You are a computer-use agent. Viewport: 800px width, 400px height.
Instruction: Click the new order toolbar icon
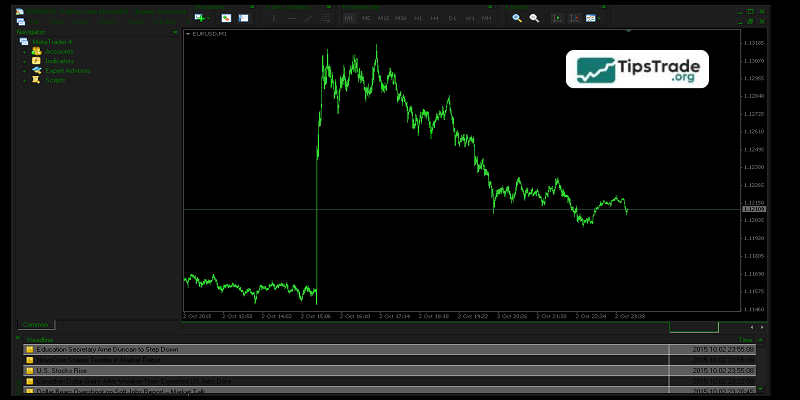(x=200, y=18)
